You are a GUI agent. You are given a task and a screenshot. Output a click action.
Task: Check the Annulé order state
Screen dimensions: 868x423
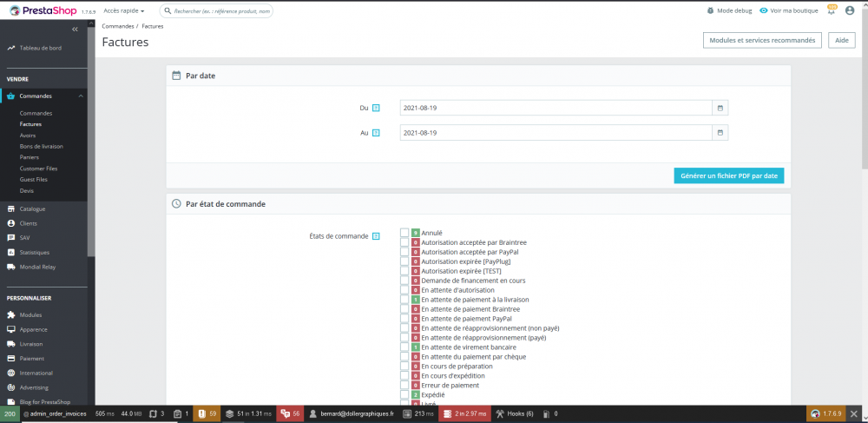(404, 233)
